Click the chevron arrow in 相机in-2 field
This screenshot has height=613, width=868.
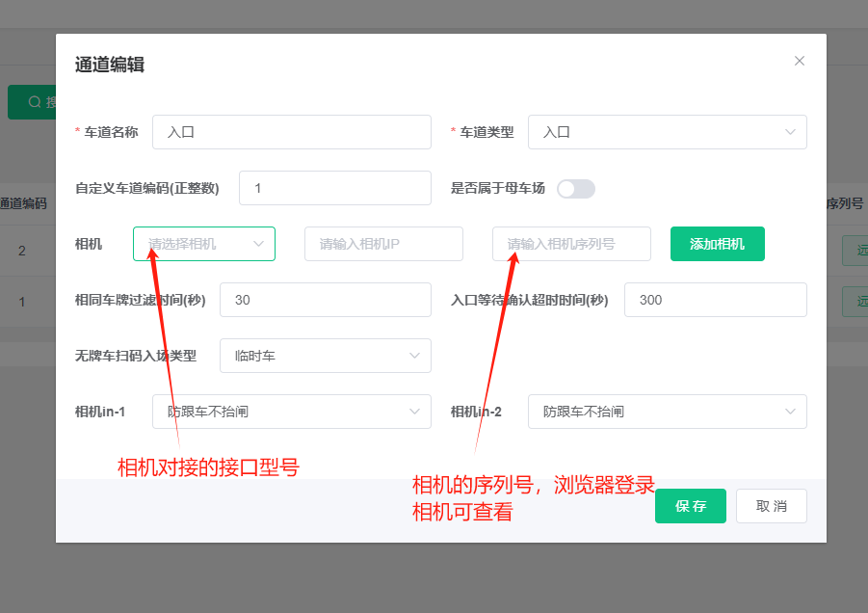coord(790,412)
